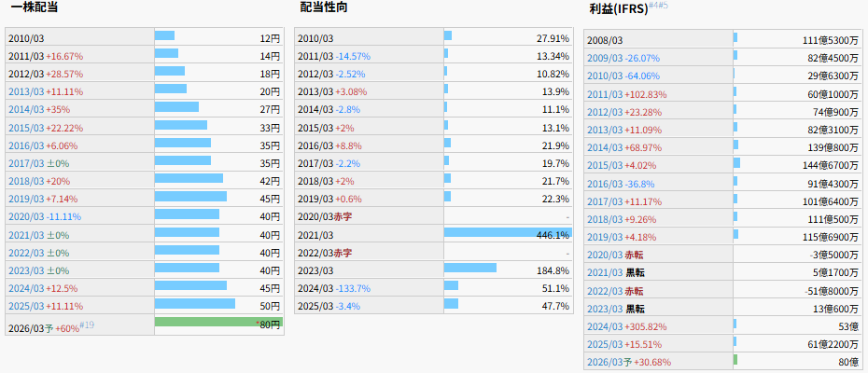Open the 2025/03 +15.51% profit link
This screenshot has width=868, height=373.
click(604, 344)
